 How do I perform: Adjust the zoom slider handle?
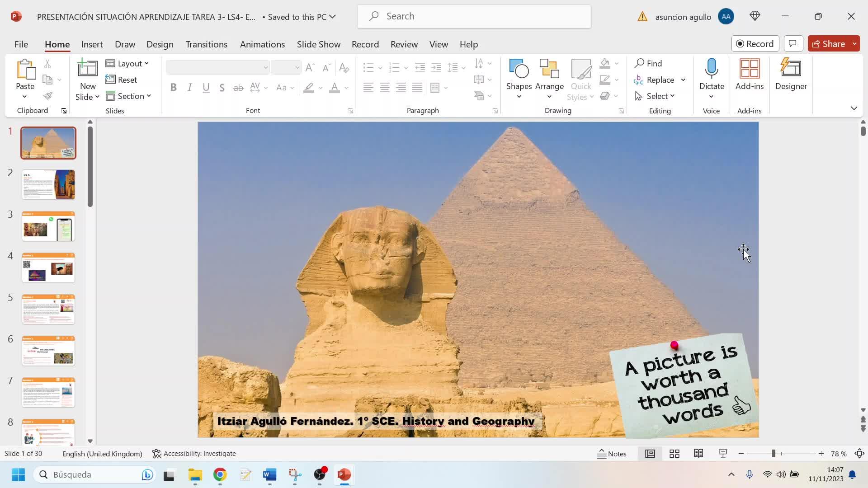774,454
